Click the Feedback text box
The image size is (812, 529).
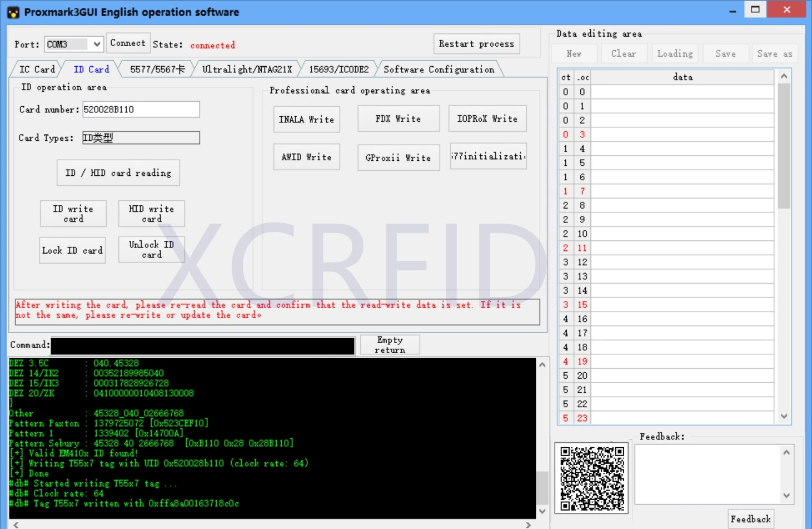pos(708,474)
